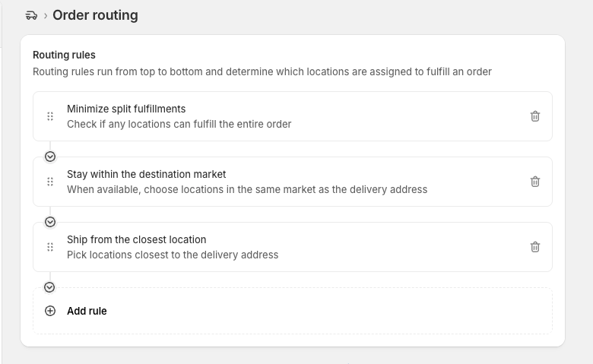This screenshot has width=593, height=364.
Task: Grab the drag handle for Stay within destination market
Action: (x=50, y=182)
